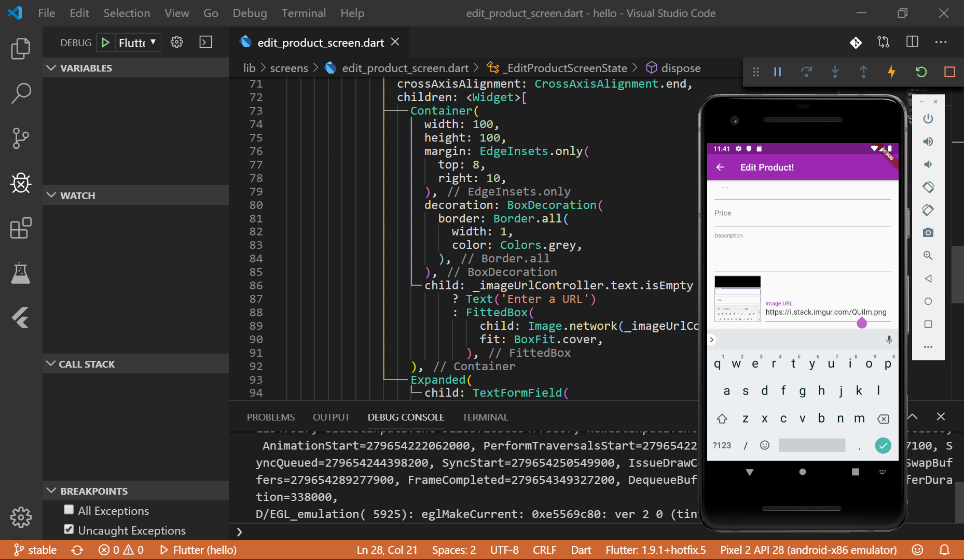Screen dimensions: 964x560
Task: Raise emulator volume
Action: pyautogui.click(x=928, y=142)
